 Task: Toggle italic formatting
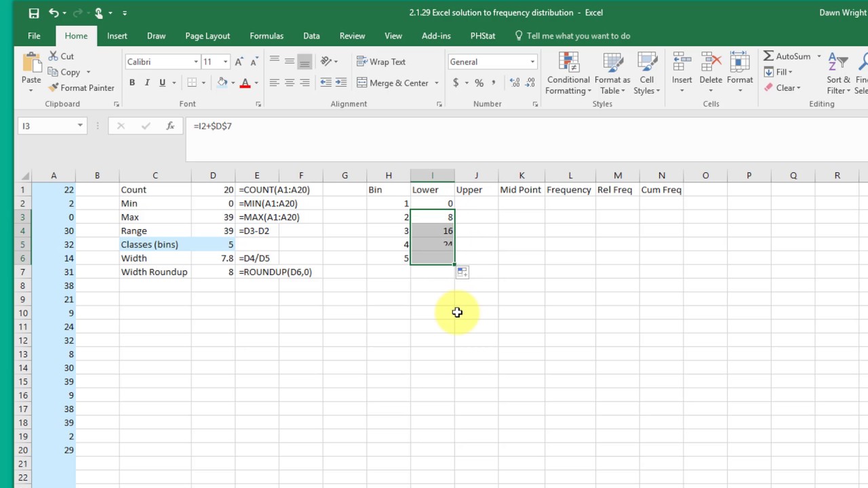pos(146,83)
